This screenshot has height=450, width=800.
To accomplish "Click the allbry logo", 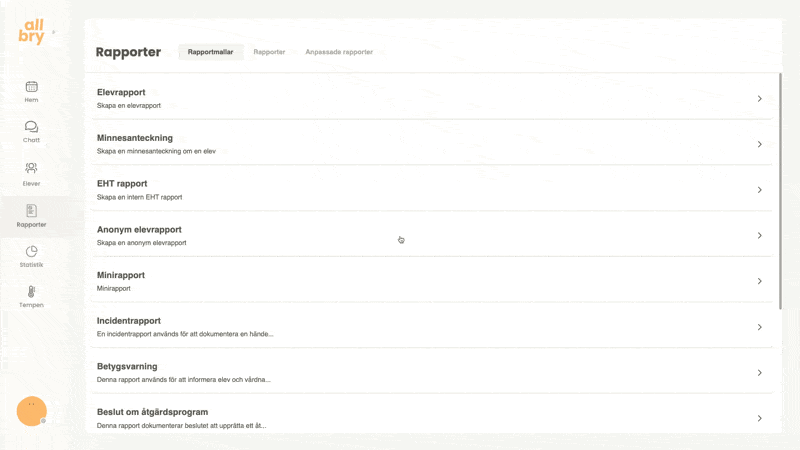I will coord(32,32).
